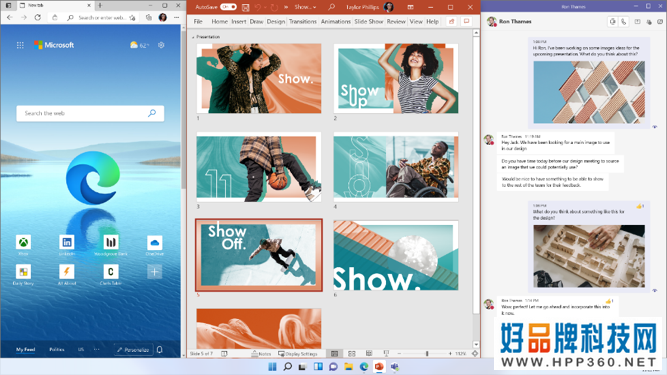Select My Feed tab in Edge

pyautogui.click(x=26, y=349)
